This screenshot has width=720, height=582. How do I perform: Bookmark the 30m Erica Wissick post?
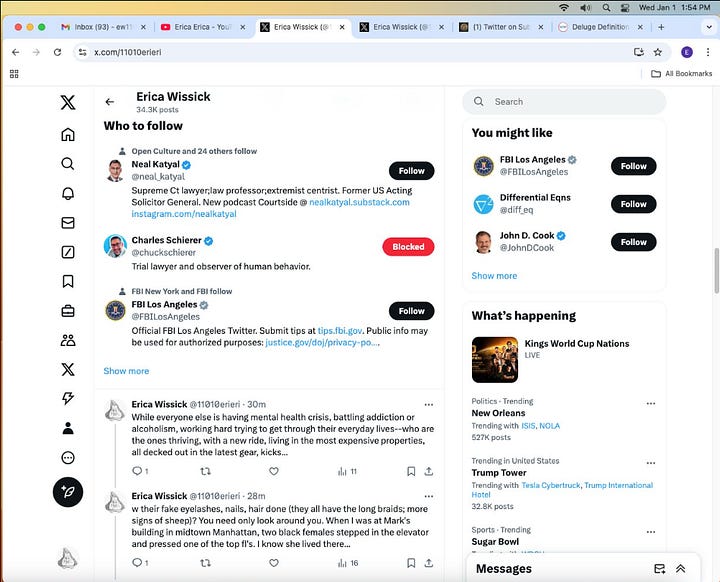(x=411, y=471)
